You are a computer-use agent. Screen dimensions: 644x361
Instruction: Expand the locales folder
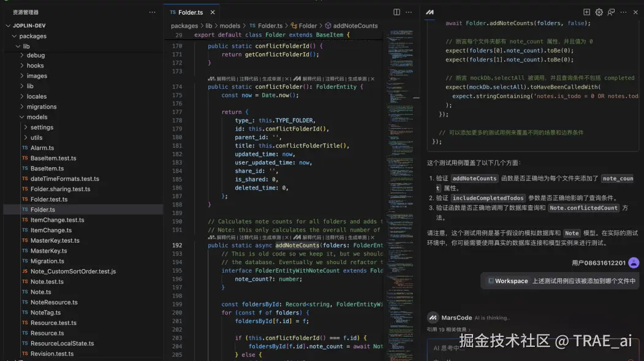pyautogui.click(x=22, y=96)
